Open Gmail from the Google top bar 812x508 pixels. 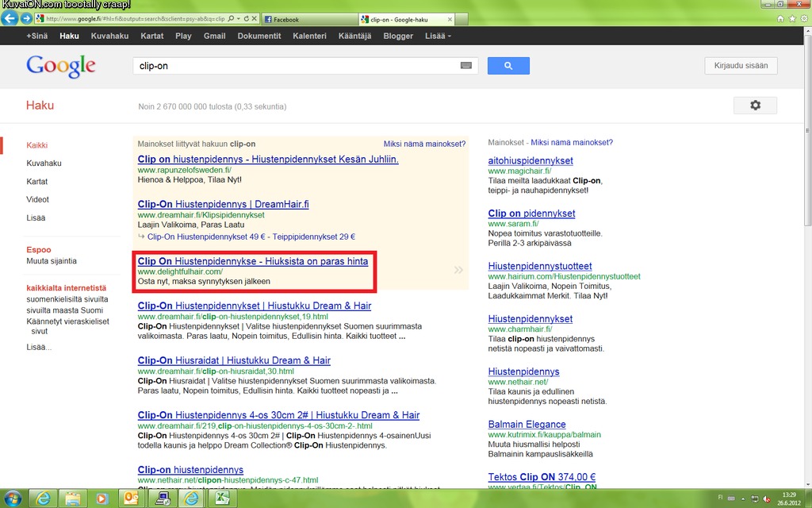[214, 36]
